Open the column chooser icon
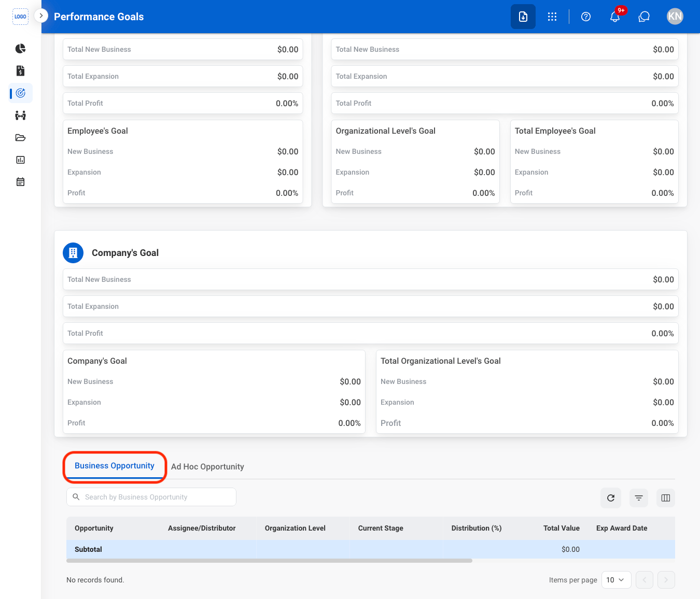Viewport: 700px width, 599px height. coord(666,498)
